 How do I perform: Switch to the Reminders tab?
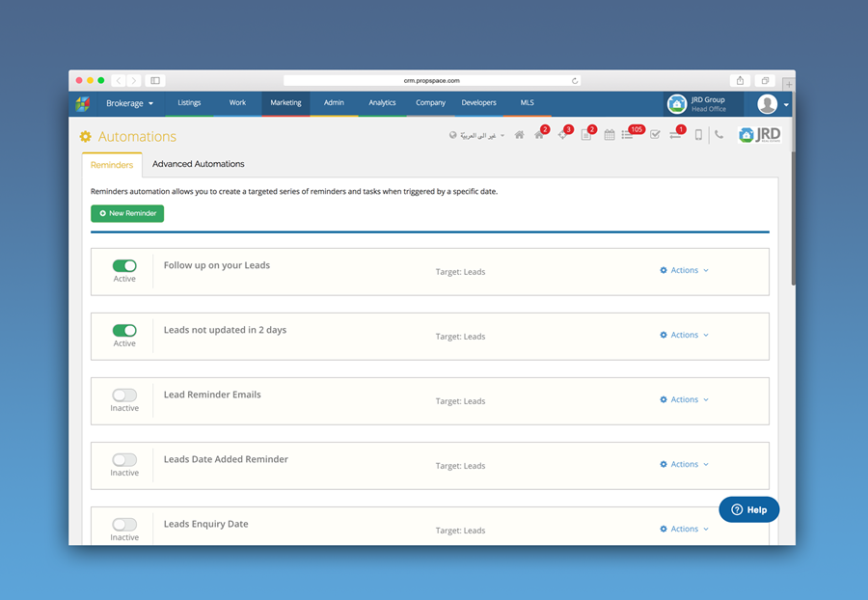(112, 165)
